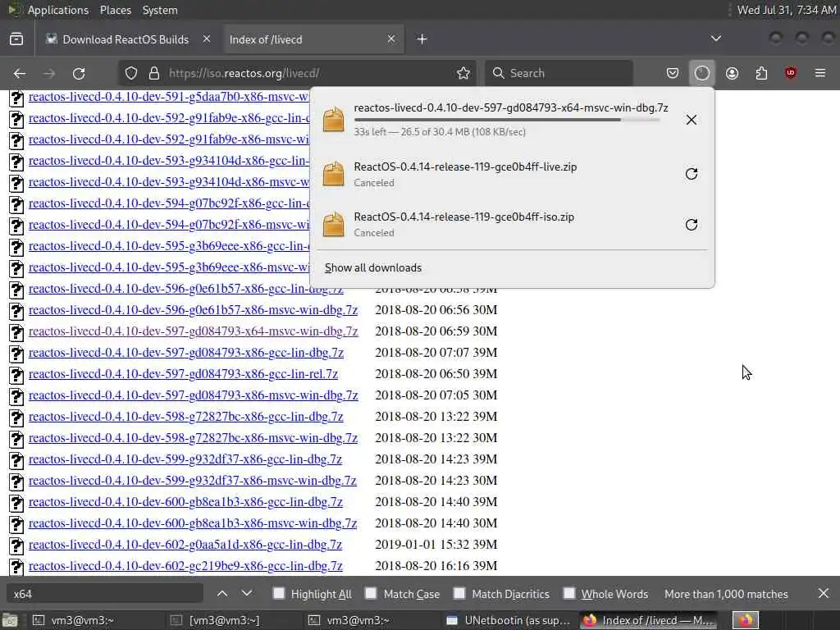Switch to UNetbootin taskbar window
The width and height of the screenshot is (840, 630).
click(509, 620)
